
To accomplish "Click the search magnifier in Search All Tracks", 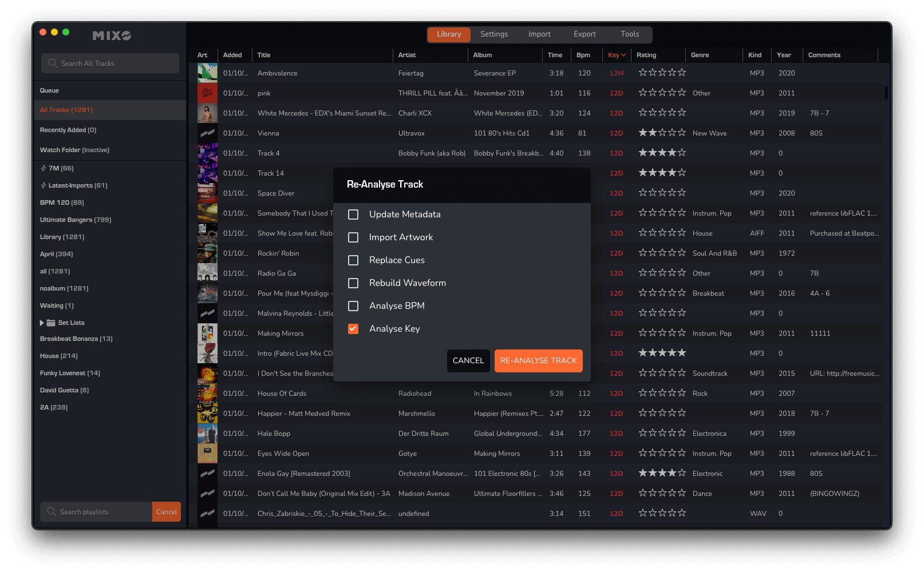I will point(53,63).
